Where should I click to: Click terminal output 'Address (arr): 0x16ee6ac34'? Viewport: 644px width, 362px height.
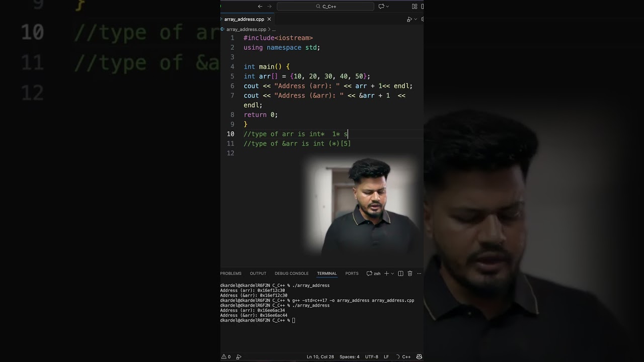coord(253,310)
